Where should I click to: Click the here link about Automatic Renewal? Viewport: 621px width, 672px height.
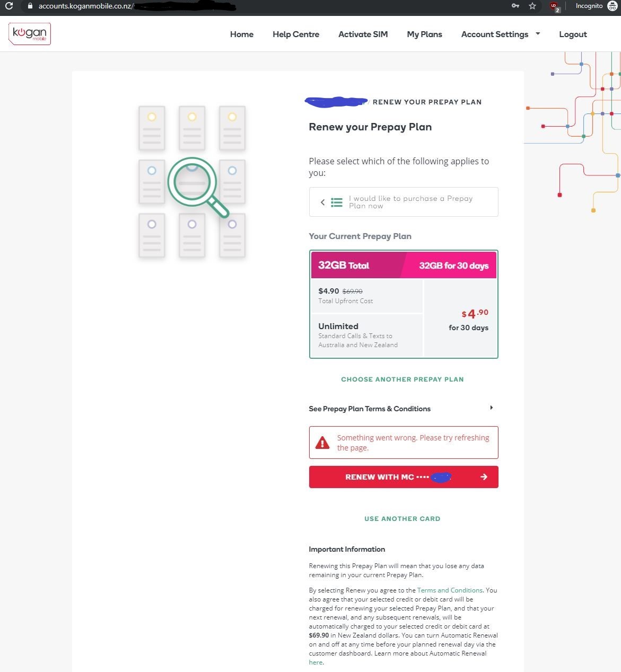315,662
